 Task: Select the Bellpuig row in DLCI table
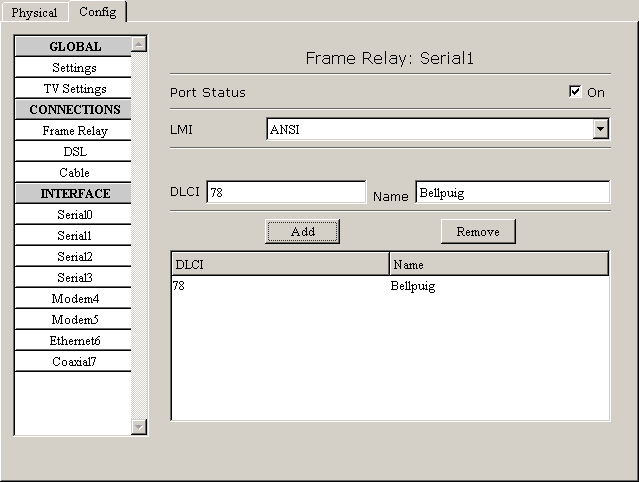pos(390,287)
